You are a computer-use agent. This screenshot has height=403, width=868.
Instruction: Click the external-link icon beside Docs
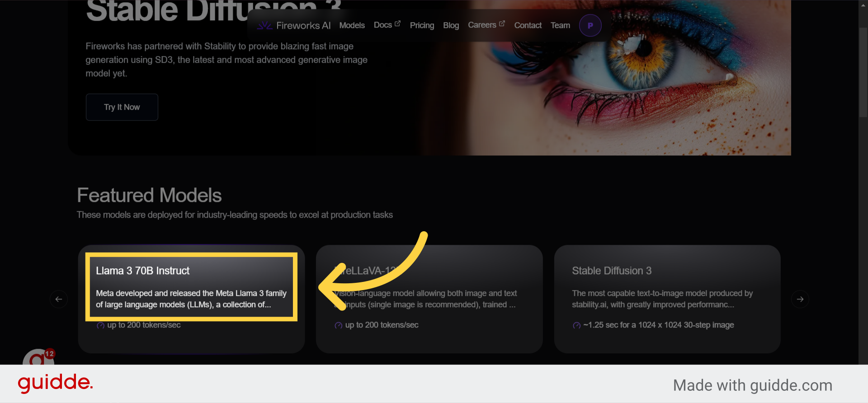(x=397, y=23)
